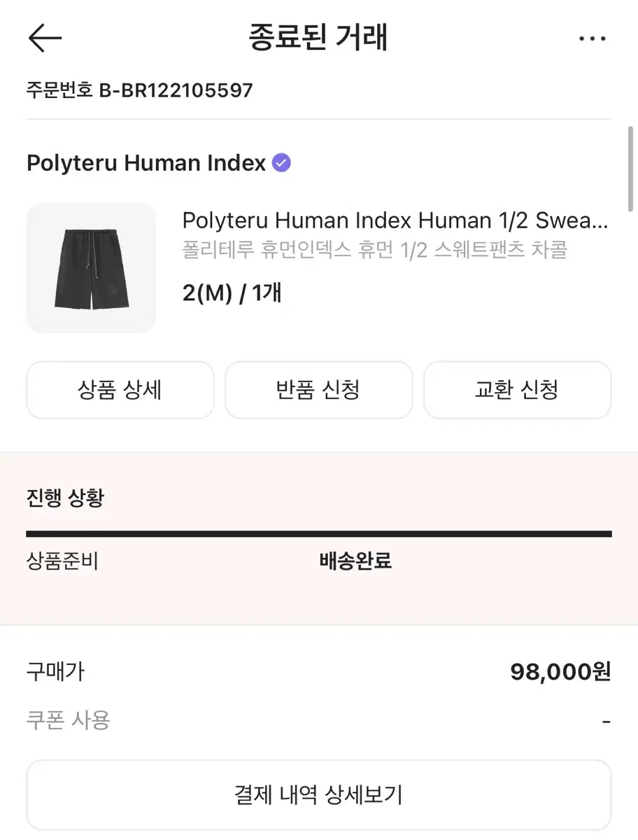
Task: Tap the 쿠폰 사용 row
Action: coord(319,720)
